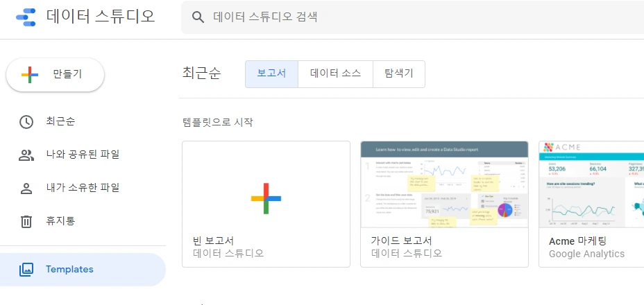Click the colorful plus icon in 만들기

pos(30,75)
